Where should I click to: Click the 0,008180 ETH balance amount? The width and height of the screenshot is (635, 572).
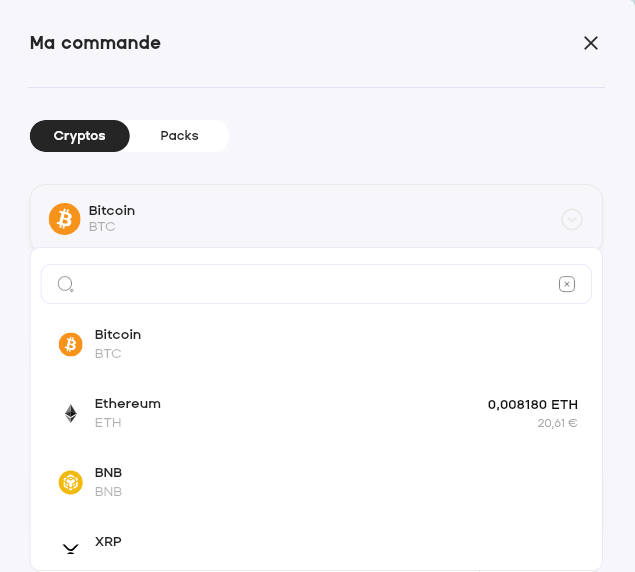pos(533,405)
